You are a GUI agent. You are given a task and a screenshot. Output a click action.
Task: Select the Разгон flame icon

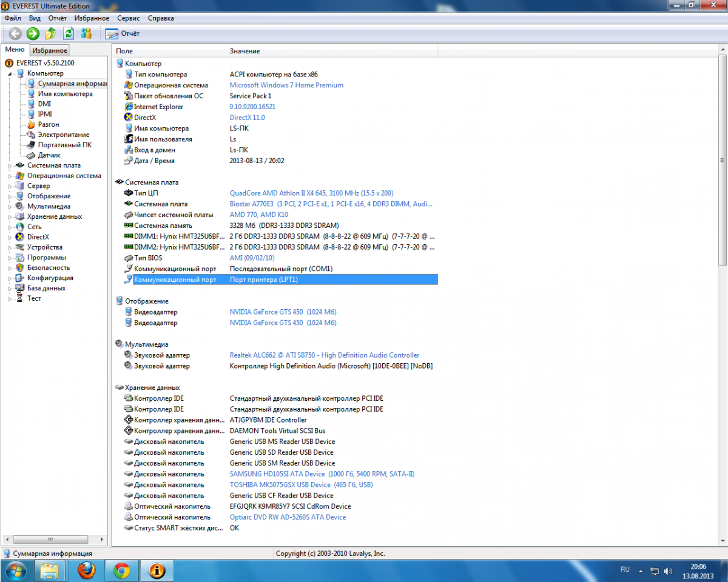point(32,124)
